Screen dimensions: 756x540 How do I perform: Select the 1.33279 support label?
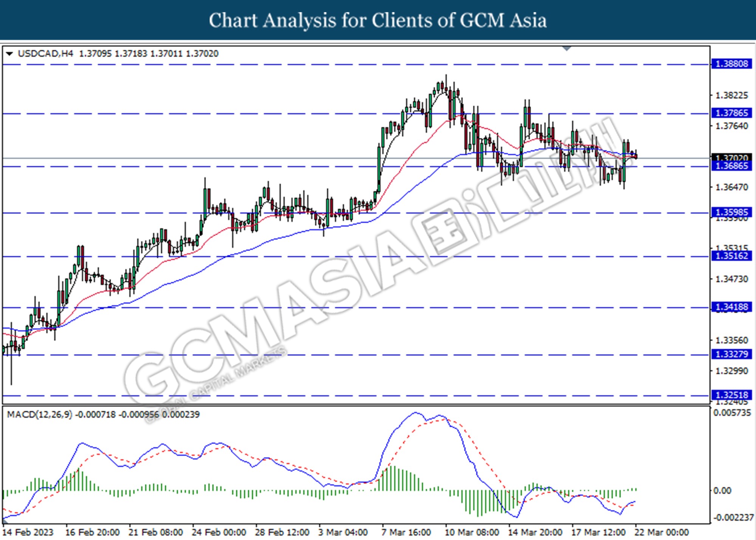[x=731, y=354]
